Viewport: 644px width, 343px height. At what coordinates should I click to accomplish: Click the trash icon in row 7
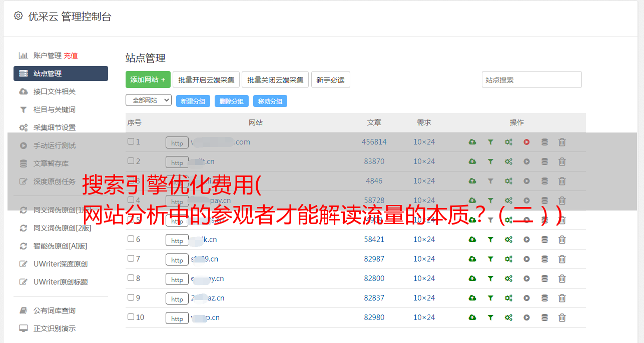(562, 259)
